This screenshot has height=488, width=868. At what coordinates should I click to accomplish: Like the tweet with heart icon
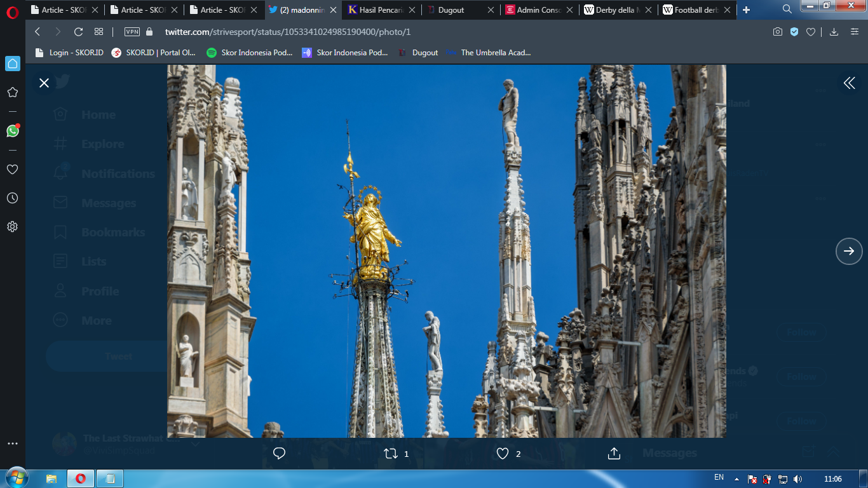click(502, 454)
